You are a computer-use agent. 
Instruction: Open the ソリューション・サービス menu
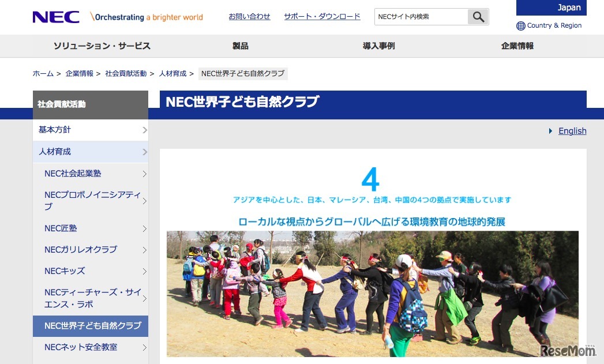click(102, 46)
